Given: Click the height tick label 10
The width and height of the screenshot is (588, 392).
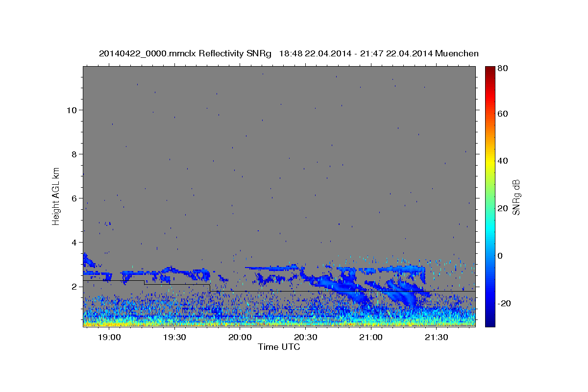Looking at the screenshot, I should [x=72, y=110].
